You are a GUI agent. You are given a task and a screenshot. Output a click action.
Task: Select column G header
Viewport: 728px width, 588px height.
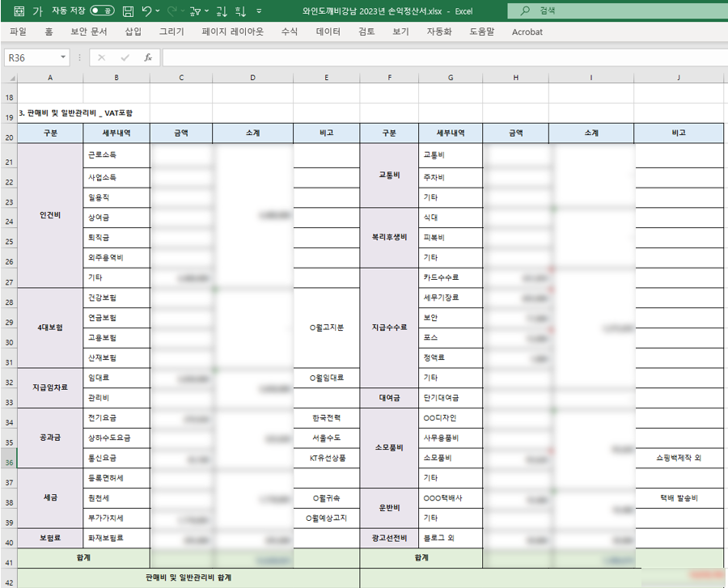tap(451, 78)
